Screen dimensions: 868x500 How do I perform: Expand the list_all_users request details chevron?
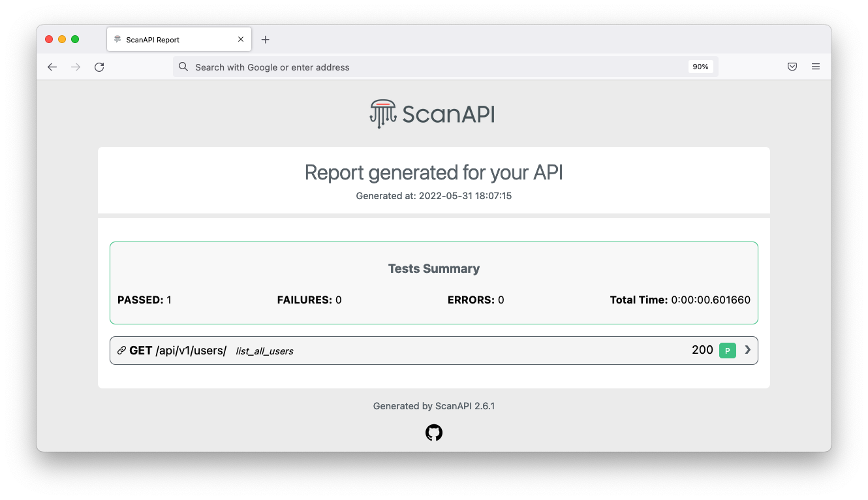(x=748, y=350)
